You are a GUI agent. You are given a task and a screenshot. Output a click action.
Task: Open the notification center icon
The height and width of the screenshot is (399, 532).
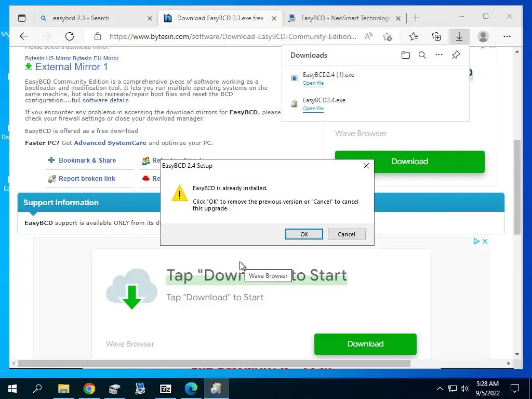[x=515, y=389]
